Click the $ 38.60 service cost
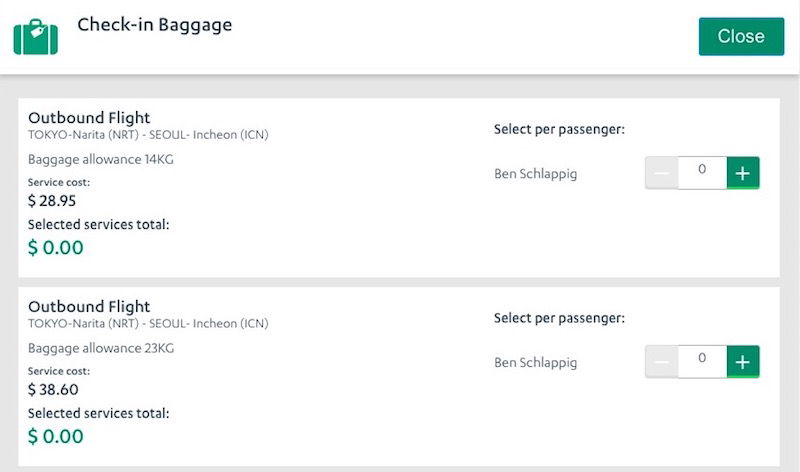The width and height of the screenshot is (800, 472). 53,390
